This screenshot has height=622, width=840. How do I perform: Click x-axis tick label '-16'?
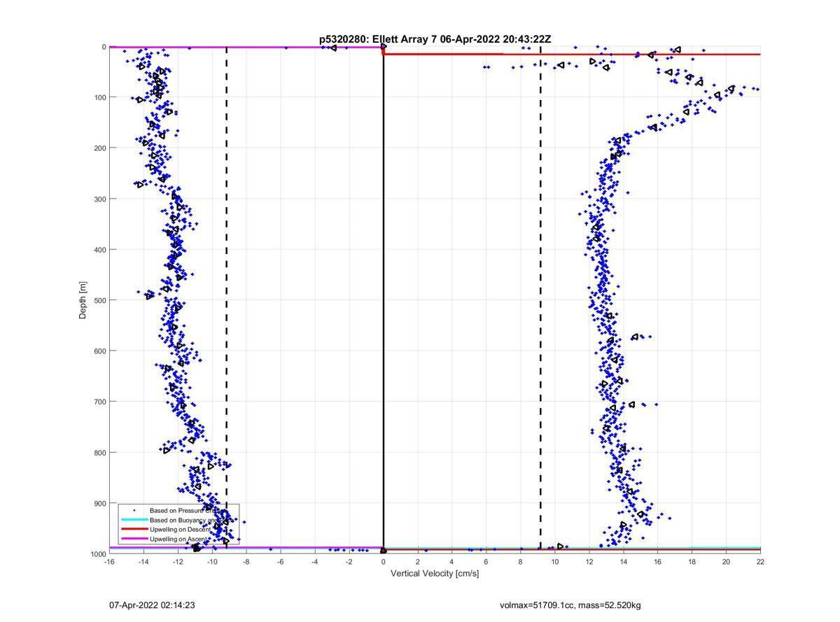(x=109, y=561)
